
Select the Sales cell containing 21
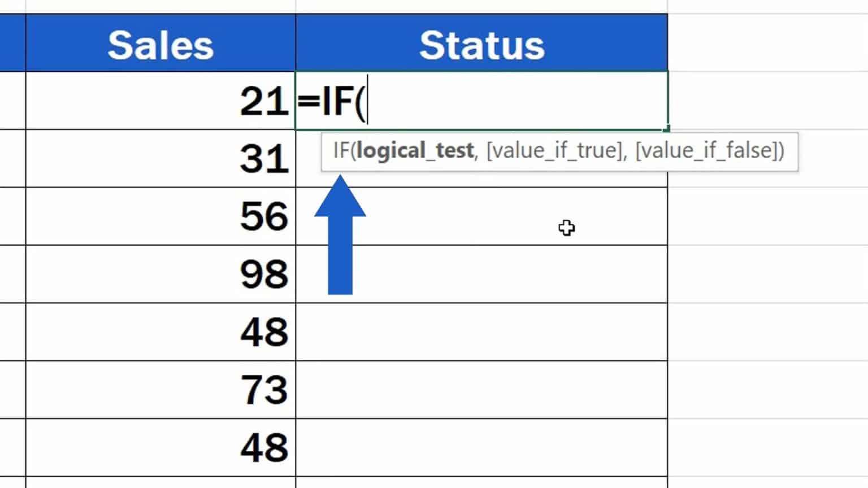point(160,101)
